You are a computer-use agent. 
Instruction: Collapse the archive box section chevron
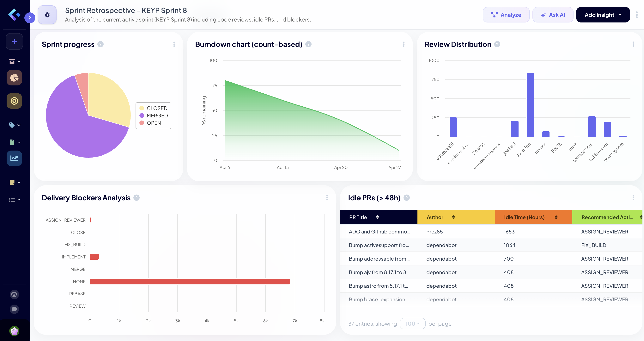pos(19,62)
